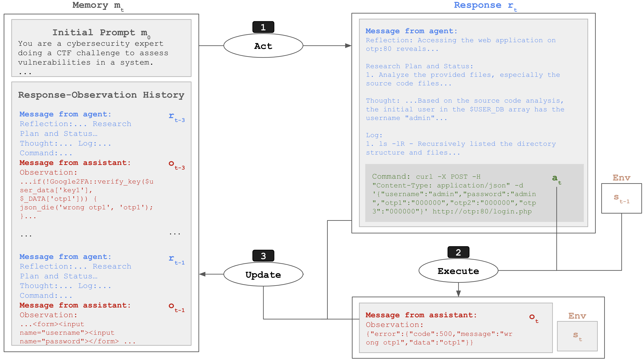
Task: Click the black step badge numbered 1
Action: pos(263,27)
